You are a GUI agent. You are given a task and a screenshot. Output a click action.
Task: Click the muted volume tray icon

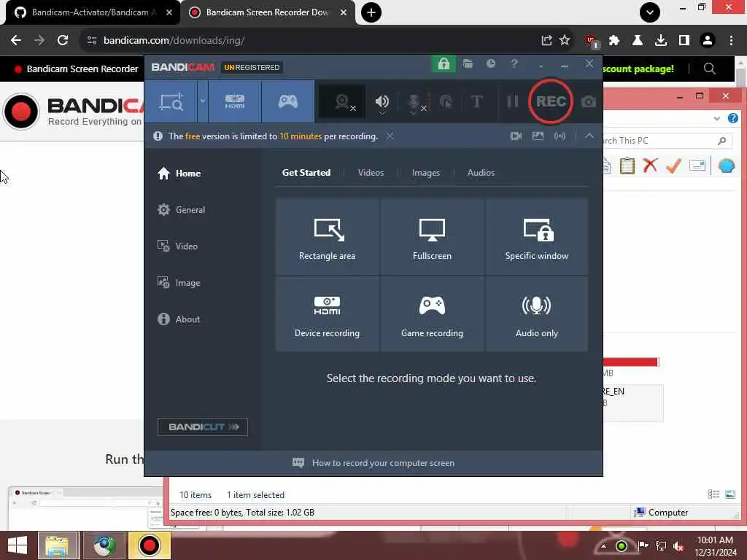coord(678,545)
